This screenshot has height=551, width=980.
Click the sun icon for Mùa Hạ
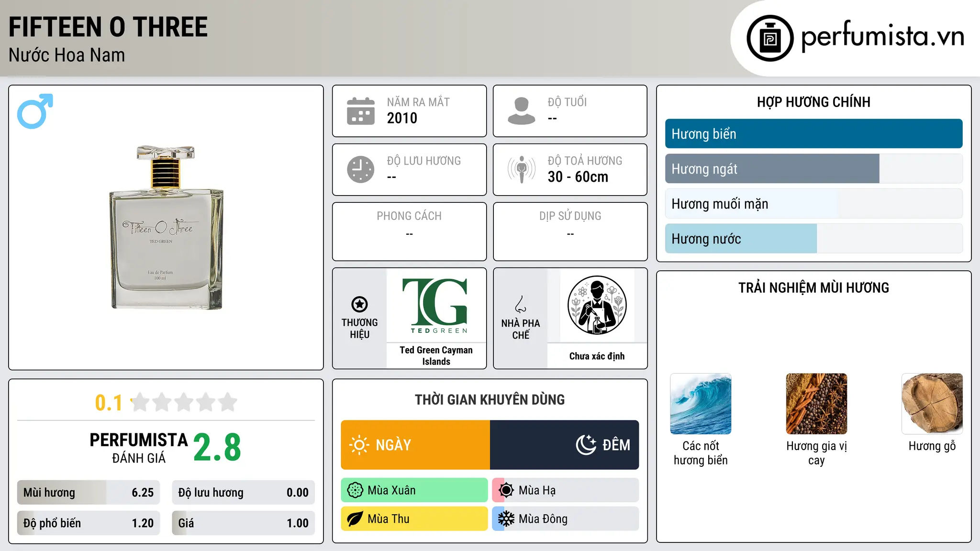506,490
